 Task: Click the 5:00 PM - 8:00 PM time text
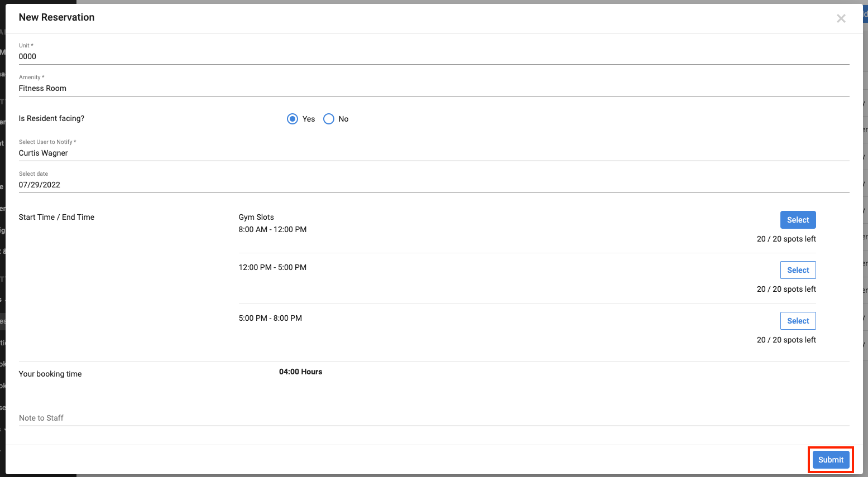(270, 318)
